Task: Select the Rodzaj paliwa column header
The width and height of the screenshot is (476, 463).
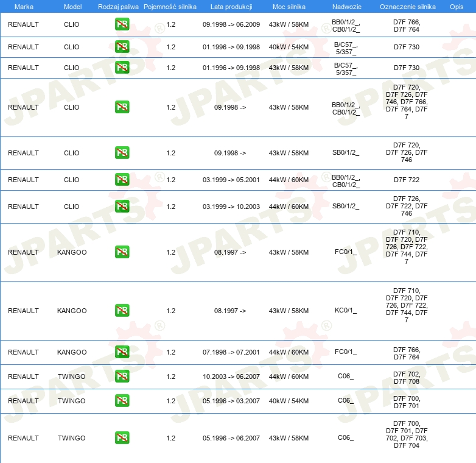Action: (x=118, y=7)
